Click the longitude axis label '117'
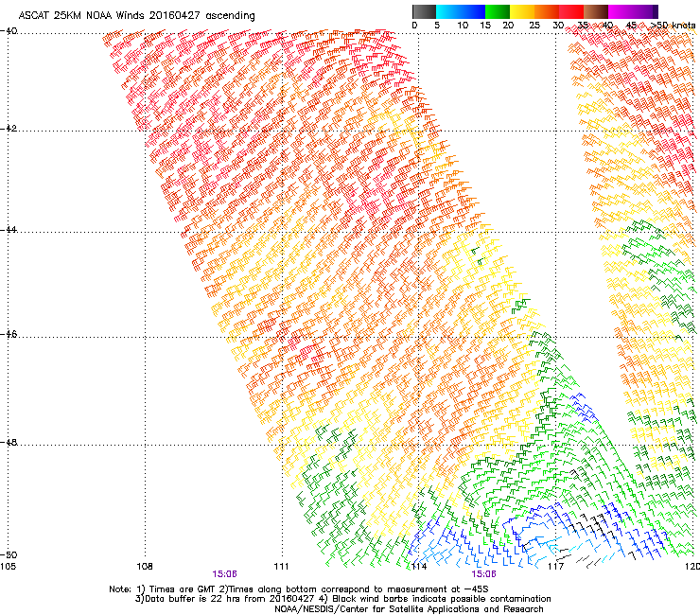This screenshot has height=615, width=700. pos(555,567)
